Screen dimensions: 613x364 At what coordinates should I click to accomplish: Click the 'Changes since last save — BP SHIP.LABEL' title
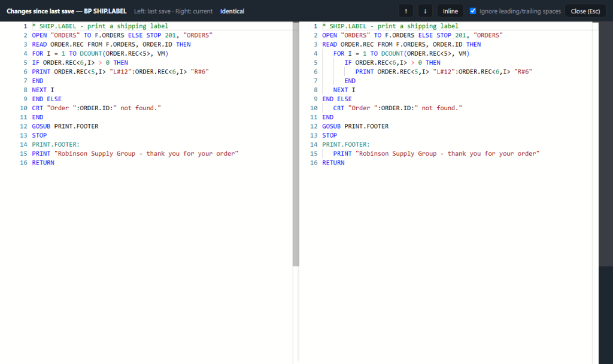coord(66,11)
